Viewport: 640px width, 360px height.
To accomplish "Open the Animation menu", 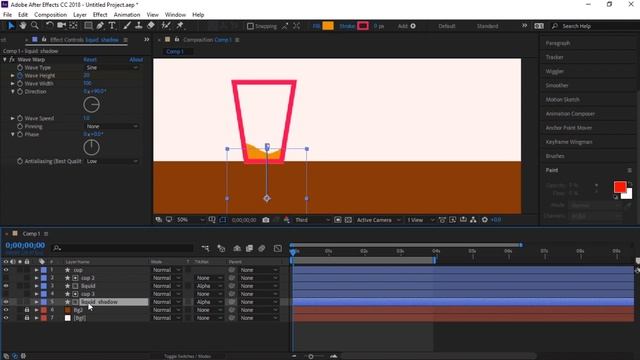I will tap(127, 15).
